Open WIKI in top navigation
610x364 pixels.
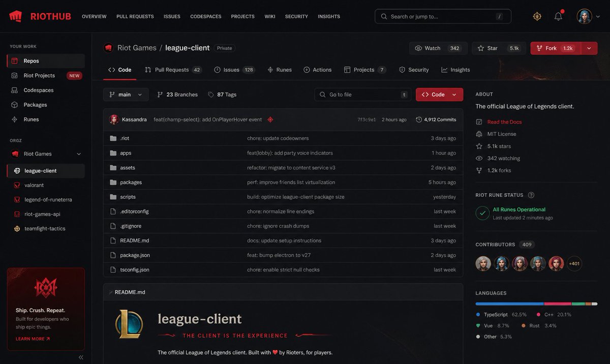pyautogui.click(x=270, y=17)
